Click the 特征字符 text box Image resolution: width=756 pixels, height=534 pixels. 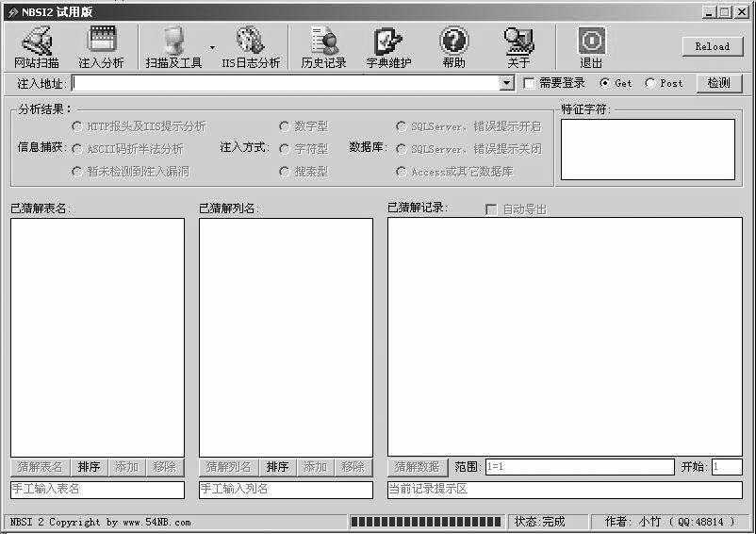coord(648,149)
